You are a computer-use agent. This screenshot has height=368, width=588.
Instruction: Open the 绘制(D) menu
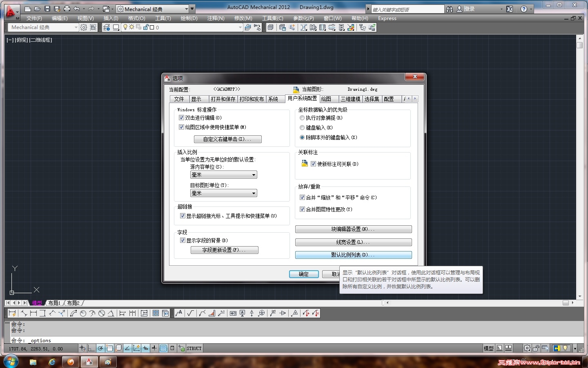pyautogui.click(x=189, y=18)
